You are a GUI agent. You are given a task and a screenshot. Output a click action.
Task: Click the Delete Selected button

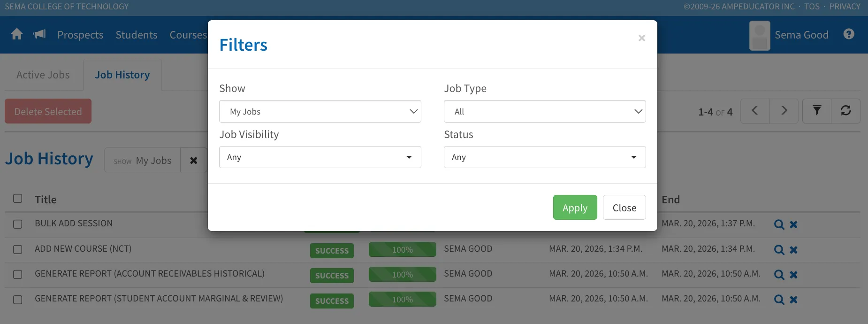[48, 111]
